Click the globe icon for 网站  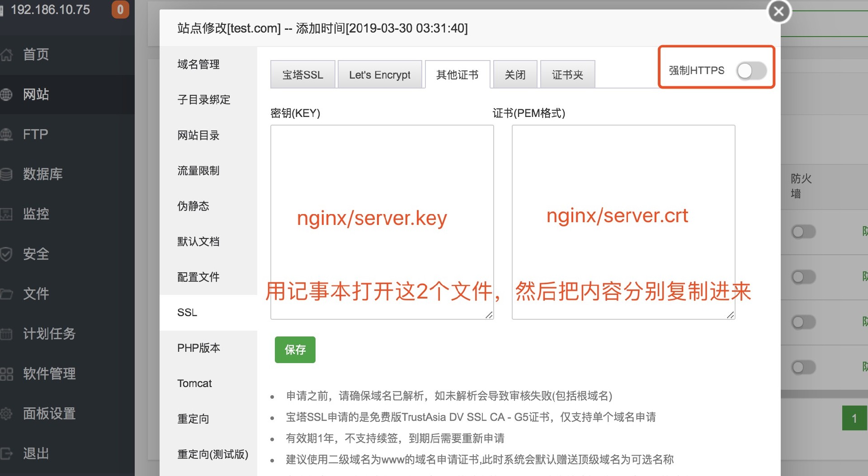pos(6,94)
